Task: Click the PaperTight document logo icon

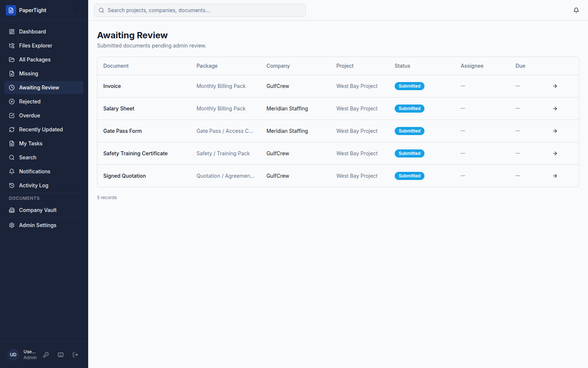Action: [x=11, y=10]
